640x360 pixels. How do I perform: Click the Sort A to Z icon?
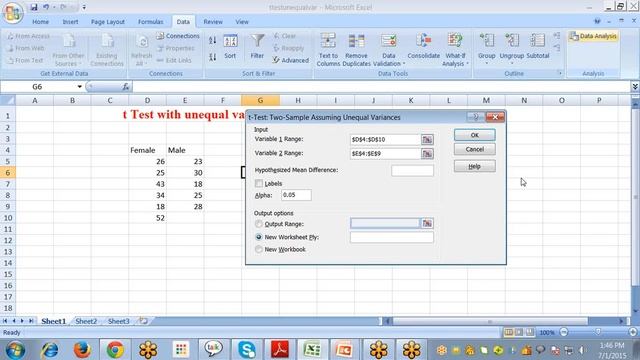213,40
